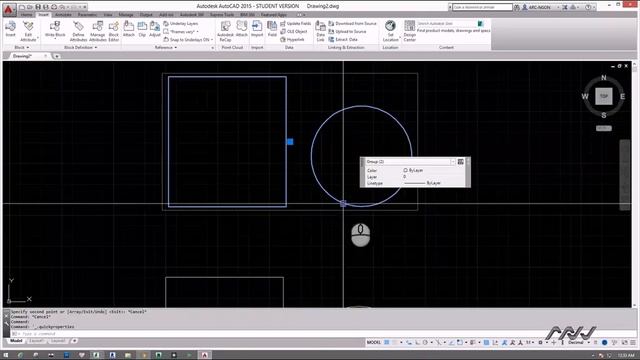
Task: Toggle Isolate Objects blue circle in status bar
Action: (x=604, y=342)
